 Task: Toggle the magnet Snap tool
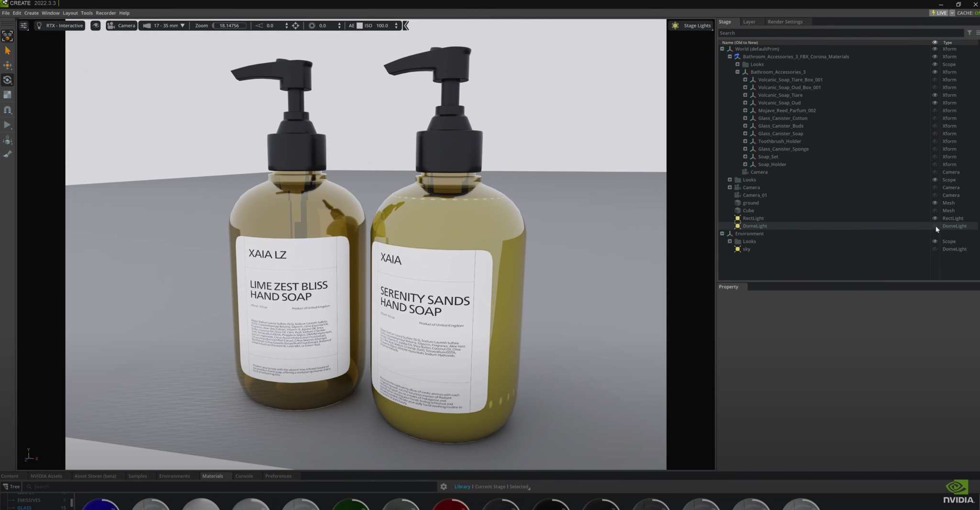point(7,110)
